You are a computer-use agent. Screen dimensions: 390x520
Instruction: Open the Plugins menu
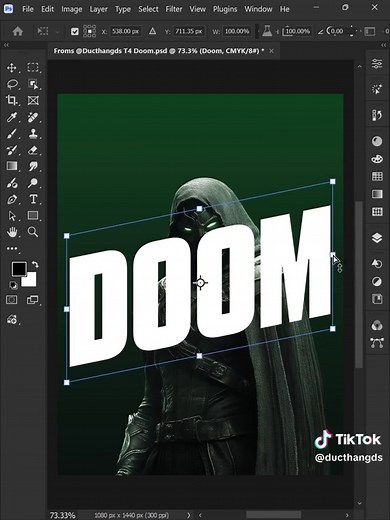[x=225, y=9]
